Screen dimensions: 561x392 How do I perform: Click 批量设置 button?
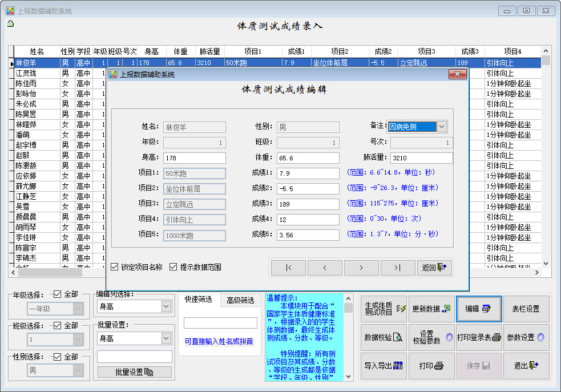pos(135,373)
